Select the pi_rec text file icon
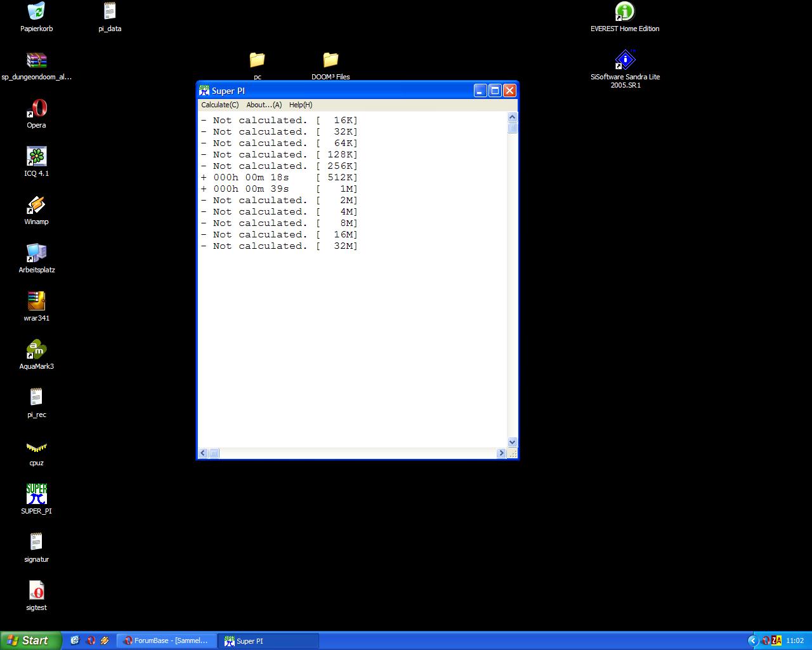The width and height of the screenshot is (812, 650). (x=36, y=398)
